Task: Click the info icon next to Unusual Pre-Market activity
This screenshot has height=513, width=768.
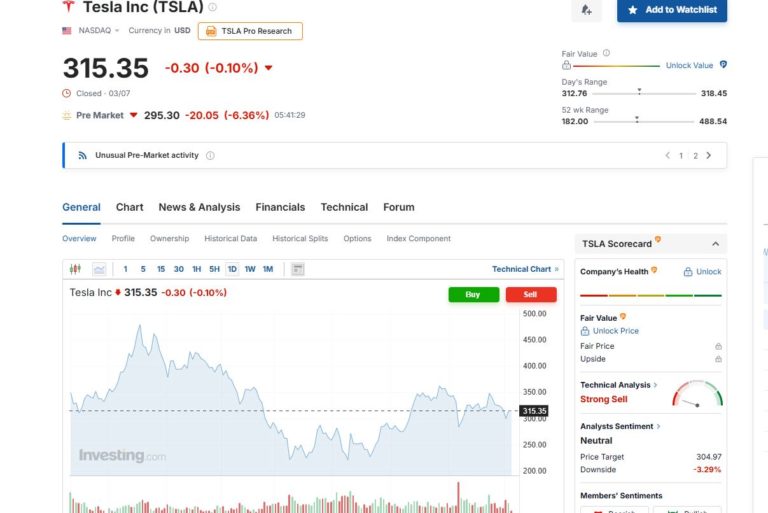Action: point(210,156)
